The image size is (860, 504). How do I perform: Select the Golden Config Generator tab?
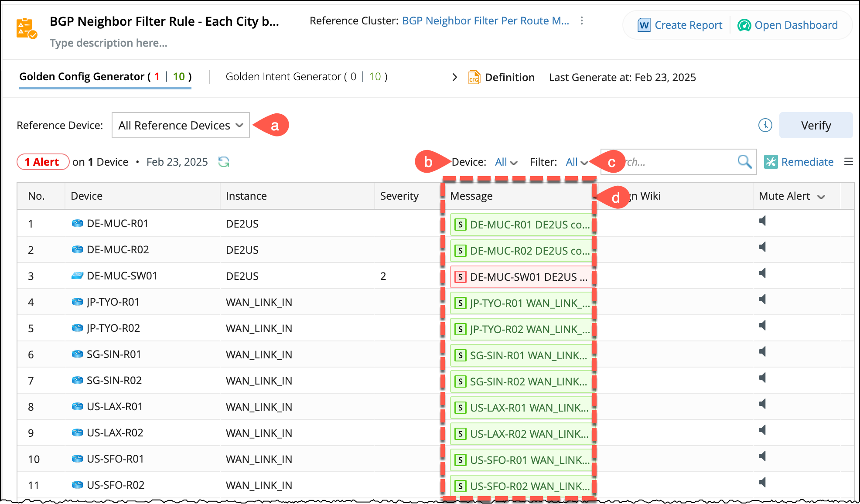pyautogui.click(x=105, y=77)
